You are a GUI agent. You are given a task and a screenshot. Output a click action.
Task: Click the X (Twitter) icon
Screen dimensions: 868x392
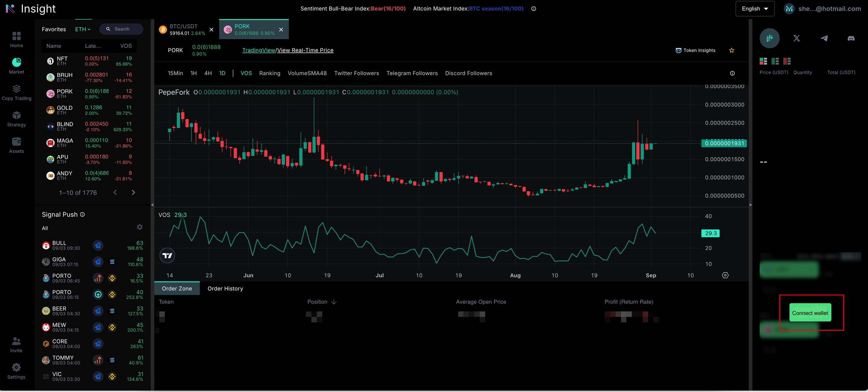point(796,38)
